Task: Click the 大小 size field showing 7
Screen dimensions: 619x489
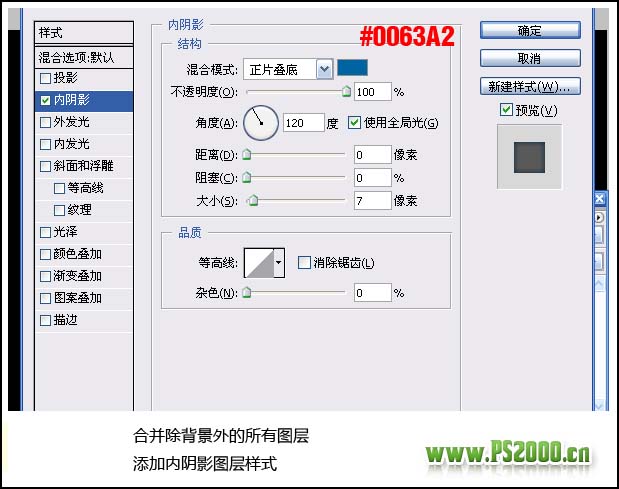Action: [x=373, y=201]
